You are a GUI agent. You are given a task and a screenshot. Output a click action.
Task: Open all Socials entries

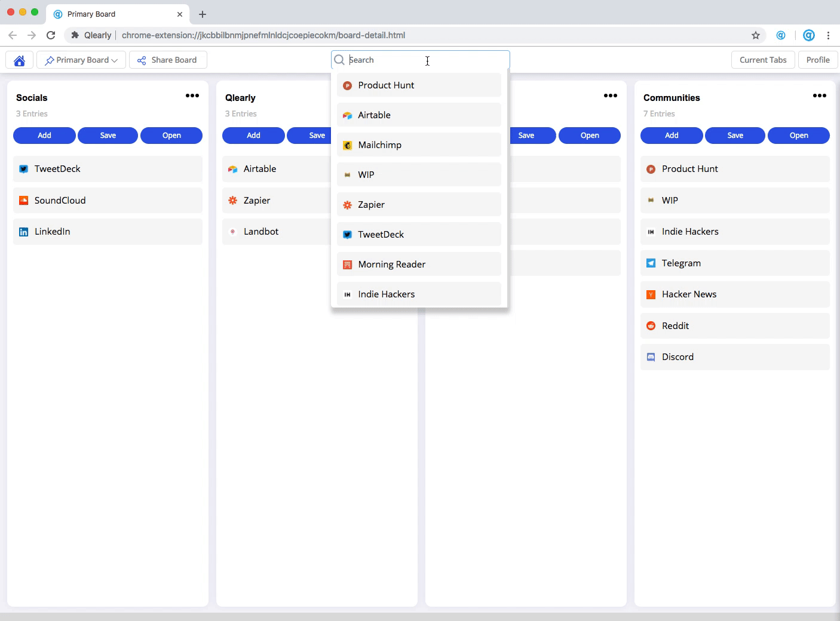click(171, 136)
